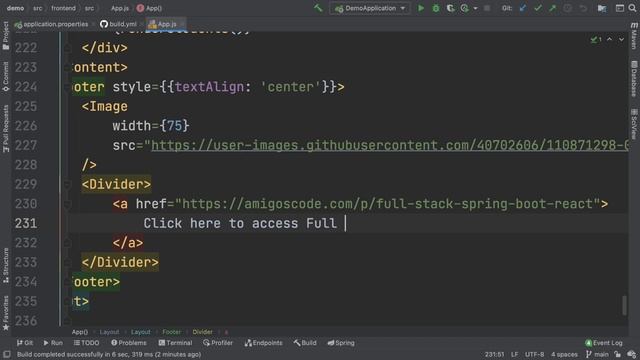Open the Pull Requests tool window
Viewport: 640px width, 360px height.
(x=6, y=128)
